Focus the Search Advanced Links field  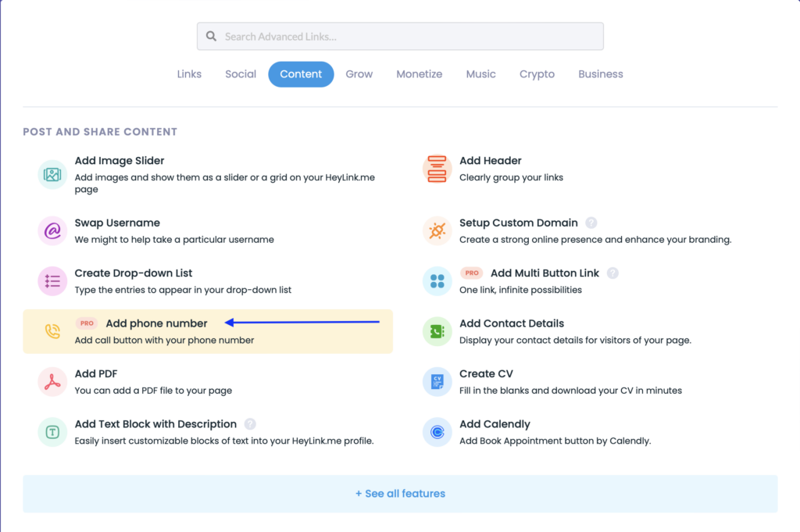(x=400, y=36)
